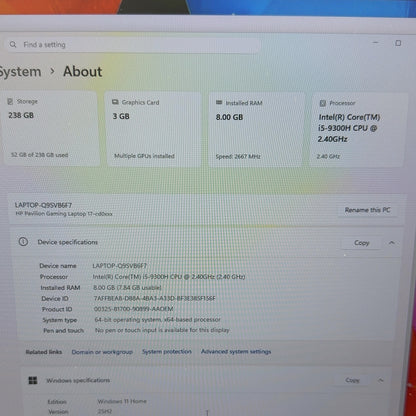Image resolution: width=416 pixels, height=416 pixels.
Task: Minimize the Settings window
Action: [x=375, y=43]
